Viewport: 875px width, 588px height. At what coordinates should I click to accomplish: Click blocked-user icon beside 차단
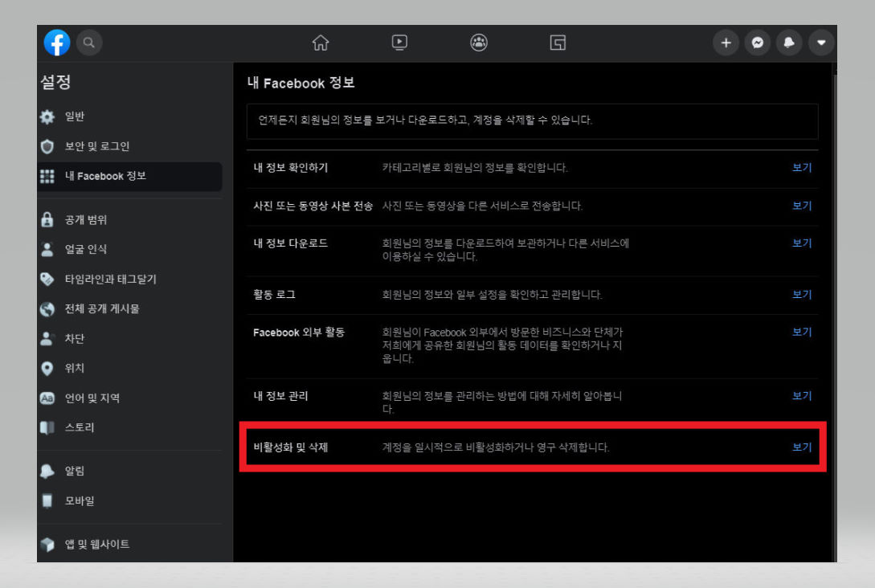click(x=47, y=338)
